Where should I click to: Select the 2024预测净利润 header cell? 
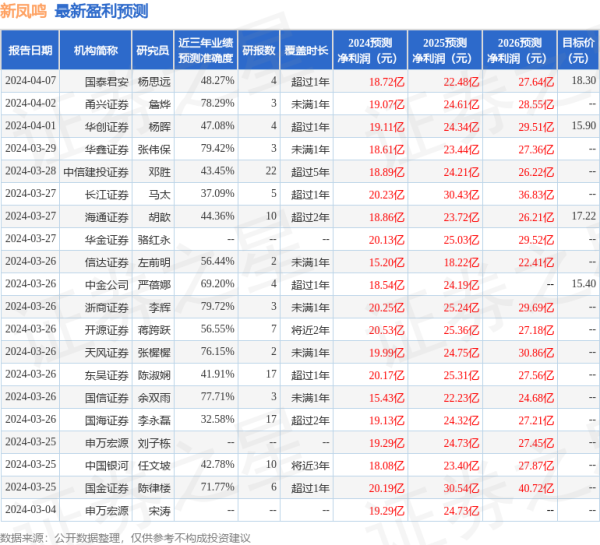click(370, 50)
